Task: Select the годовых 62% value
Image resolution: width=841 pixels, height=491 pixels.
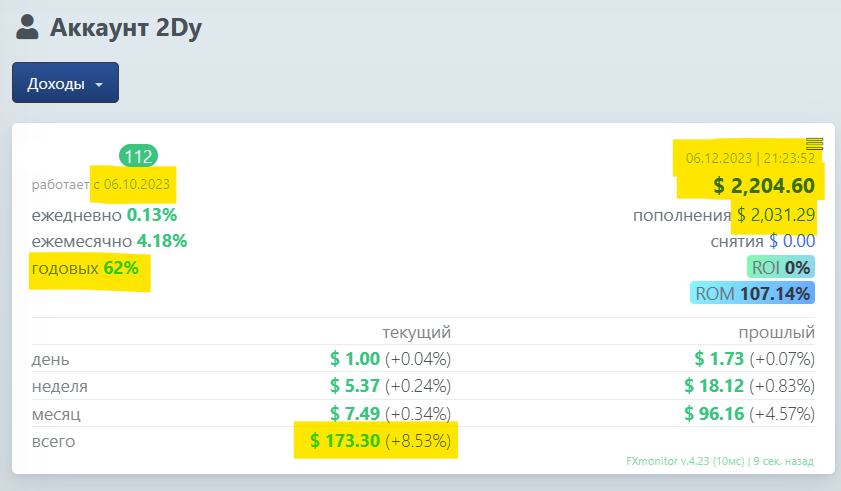Action: coord(120,268)
